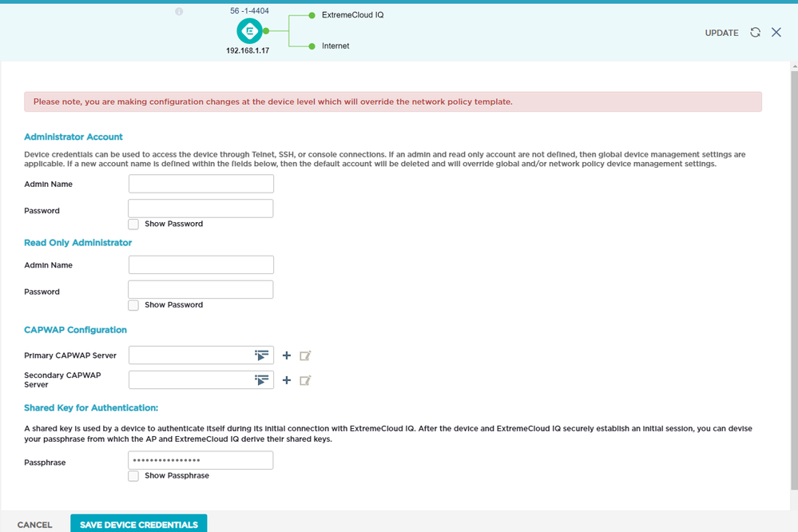This screenshot has height=532, width=798.
Task: Click the CANCEL button
Action: click(34, 525)
